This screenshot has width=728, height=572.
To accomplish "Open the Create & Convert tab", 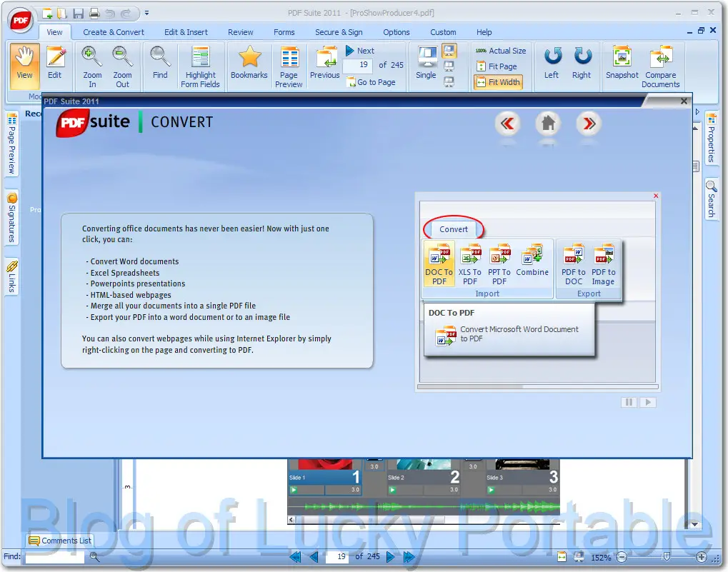I will pos(114,32).
